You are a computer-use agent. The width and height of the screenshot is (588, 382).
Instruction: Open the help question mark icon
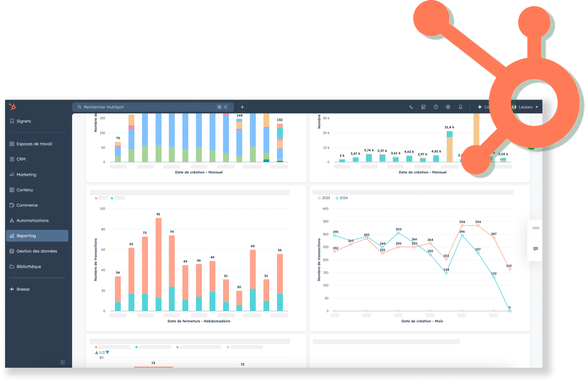pos(436,107)
